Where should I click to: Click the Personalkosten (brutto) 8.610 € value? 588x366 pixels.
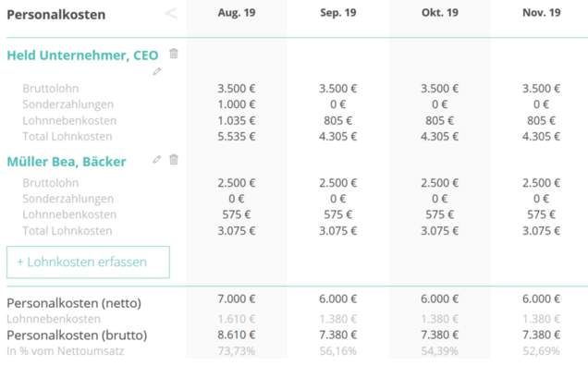(237, 335)
